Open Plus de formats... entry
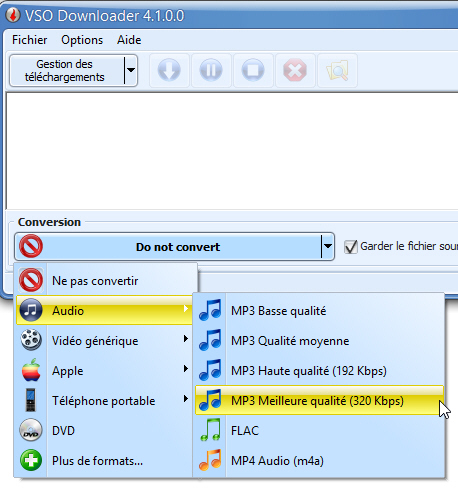The height and width of the screenshot is (490, 458). click(104, 460)
